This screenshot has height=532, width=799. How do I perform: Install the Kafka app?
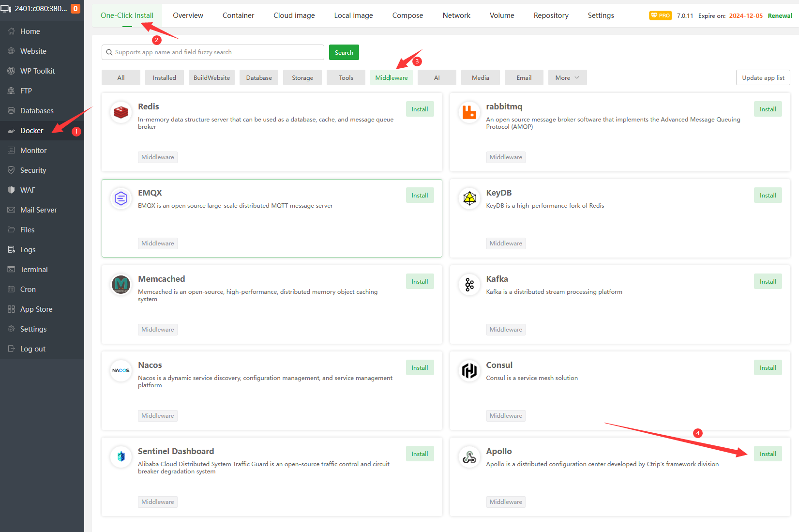pyautogui.click(x=768, y=282)
